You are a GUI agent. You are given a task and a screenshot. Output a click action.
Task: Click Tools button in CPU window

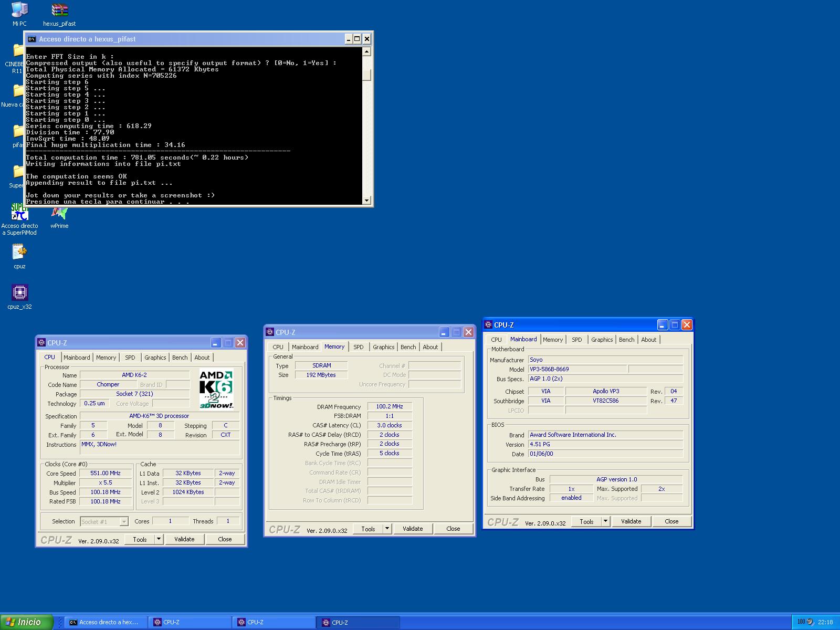[140, 539]
